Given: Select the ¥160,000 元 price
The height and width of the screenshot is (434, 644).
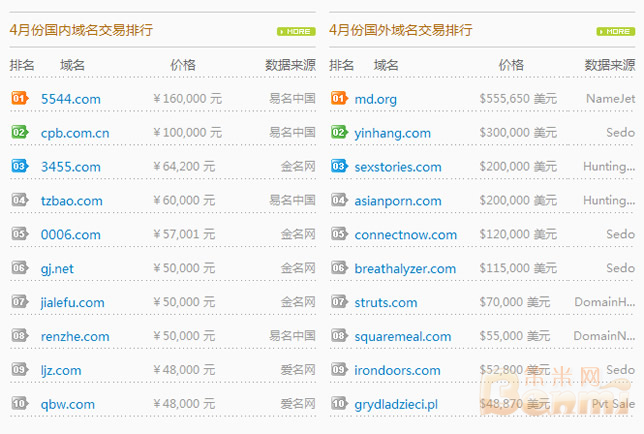Looking at the screenshot, I should click(x=187, y=99).
